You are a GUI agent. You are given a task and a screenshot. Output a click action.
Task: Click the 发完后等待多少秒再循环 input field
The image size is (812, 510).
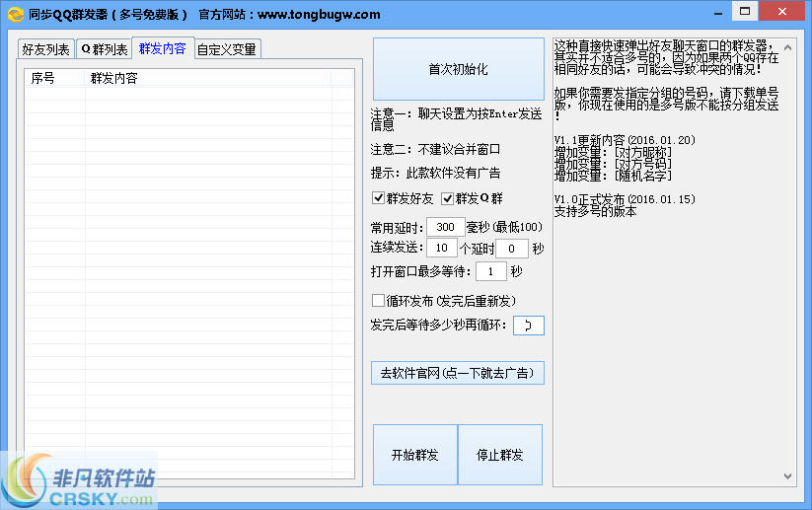[x=528, y=326]
